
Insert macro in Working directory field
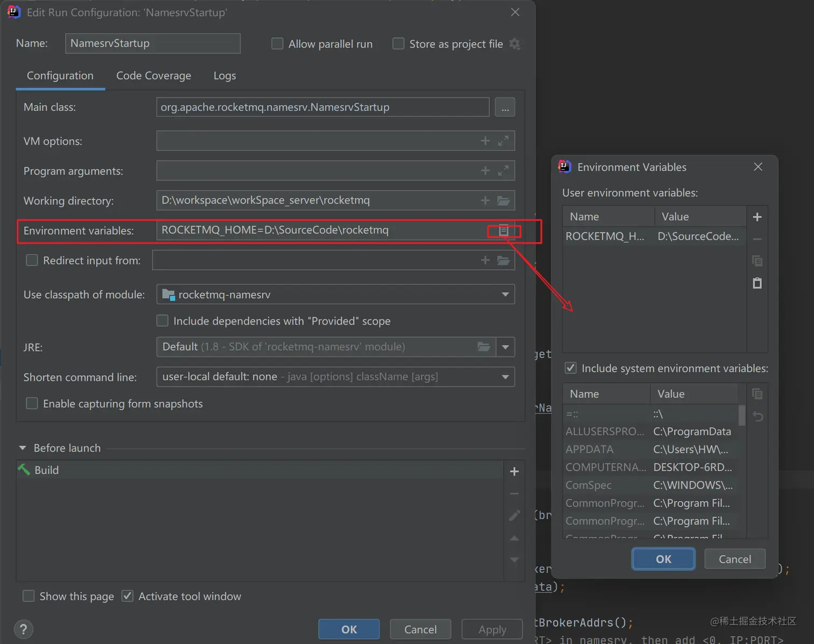tap(485, 200)
